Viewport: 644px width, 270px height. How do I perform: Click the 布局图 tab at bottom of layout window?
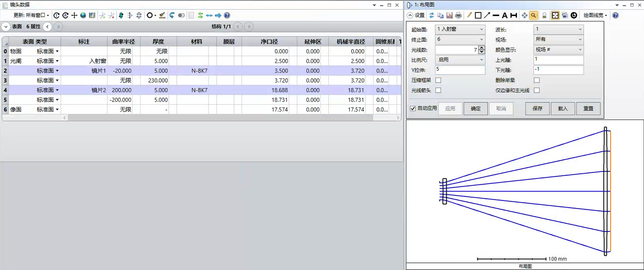(x=525, y=266)
